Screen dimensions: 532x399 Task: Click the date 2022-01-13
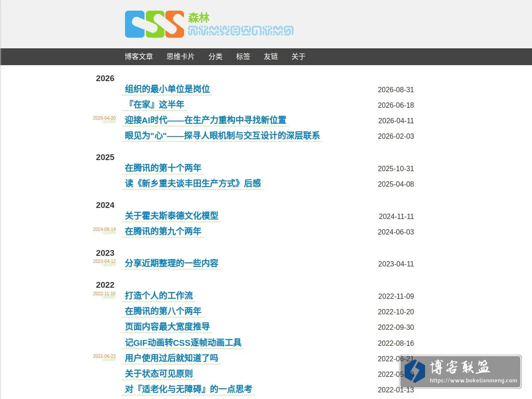396,390
